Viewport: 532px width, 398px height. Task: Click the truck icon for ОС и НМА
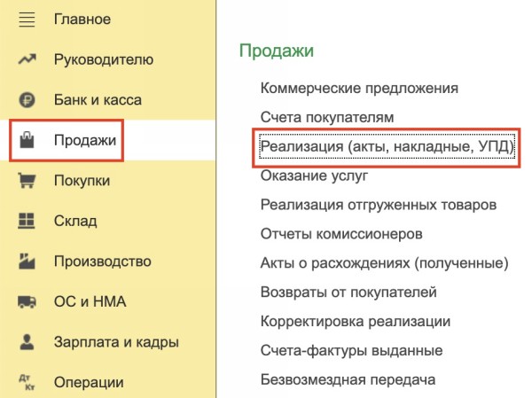27,301
